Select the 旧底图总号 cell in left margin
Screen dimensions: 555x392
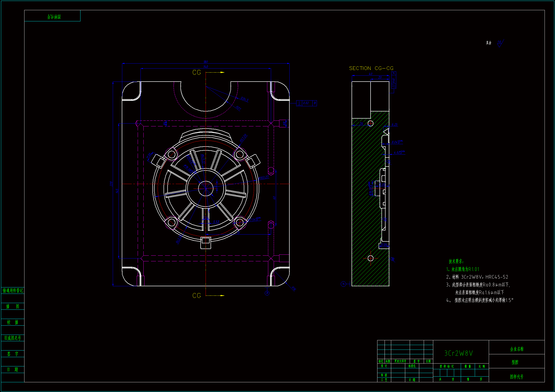click(13, 338)
